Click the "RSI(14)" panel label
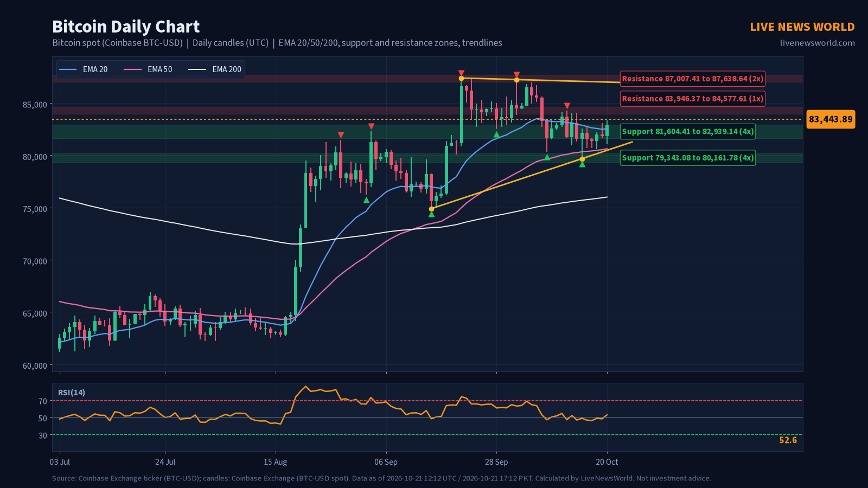Viewport: 868px width, 488px height. click(x=72, y=393)
